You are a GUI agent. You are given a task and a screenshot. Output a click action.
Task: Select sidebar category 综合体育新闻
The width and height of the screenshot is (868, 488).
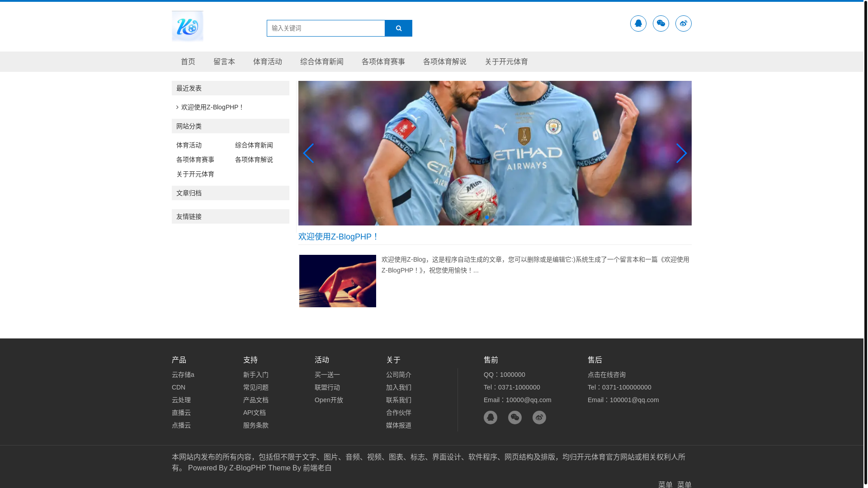click(254, 145)
